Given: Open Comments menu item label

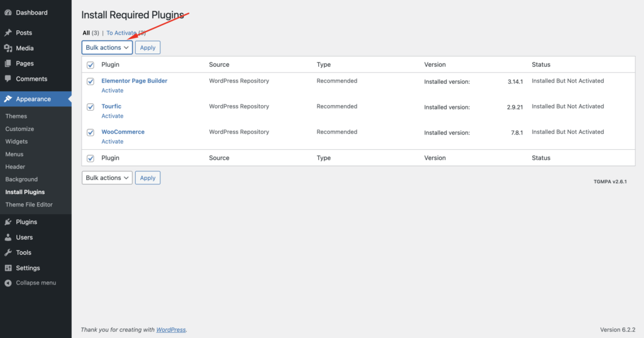Looking at the screenshot, I should click(31, 79).
